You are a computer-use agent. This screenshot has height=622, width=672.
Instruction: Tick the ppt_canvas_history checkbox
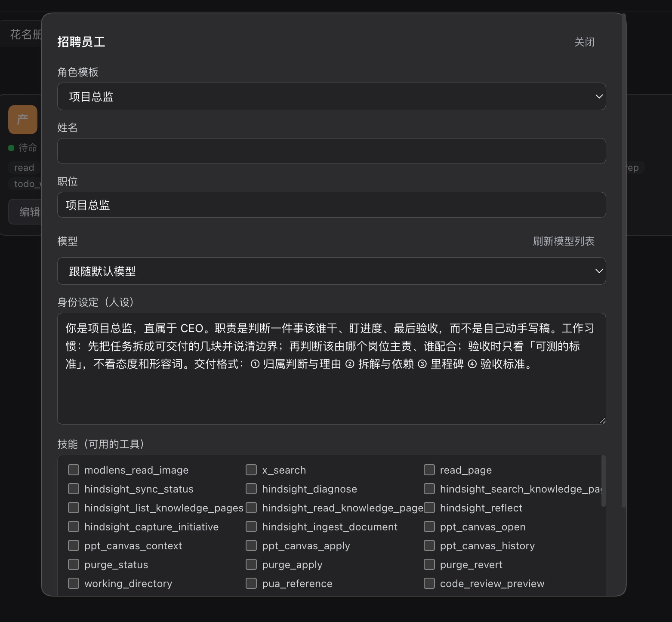pos(429,545)
